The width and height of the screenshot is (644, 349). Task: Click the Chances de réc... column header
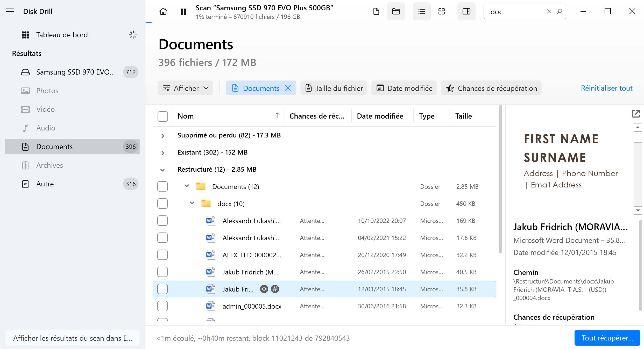coord(317,116)
